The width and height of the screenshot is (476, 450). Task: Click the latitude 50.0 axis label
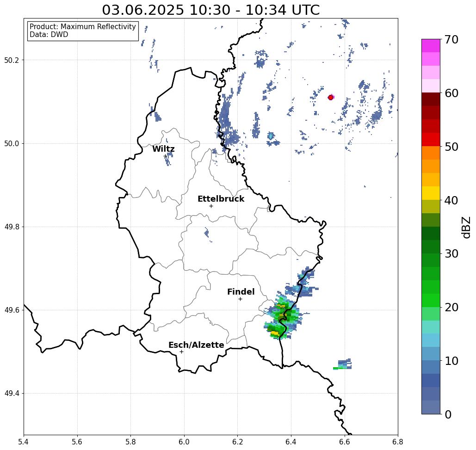coord(12,143)
